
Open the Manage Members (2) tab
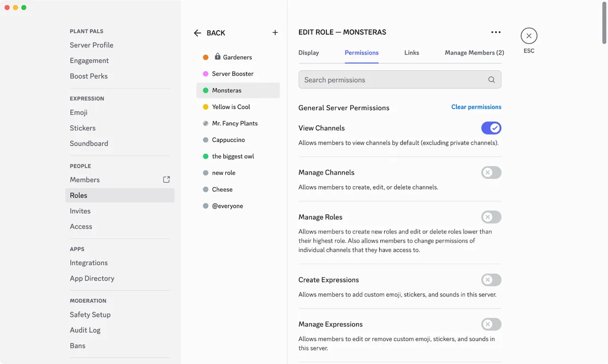click(474, 53)
